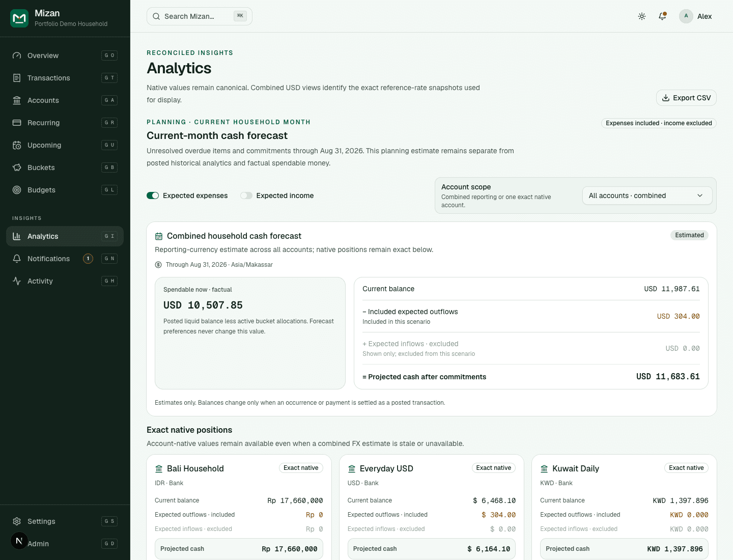This screenshot has height=560, width=733.
Task: Click the Expenses included · income excluded badge
Action: pos(659,123)
